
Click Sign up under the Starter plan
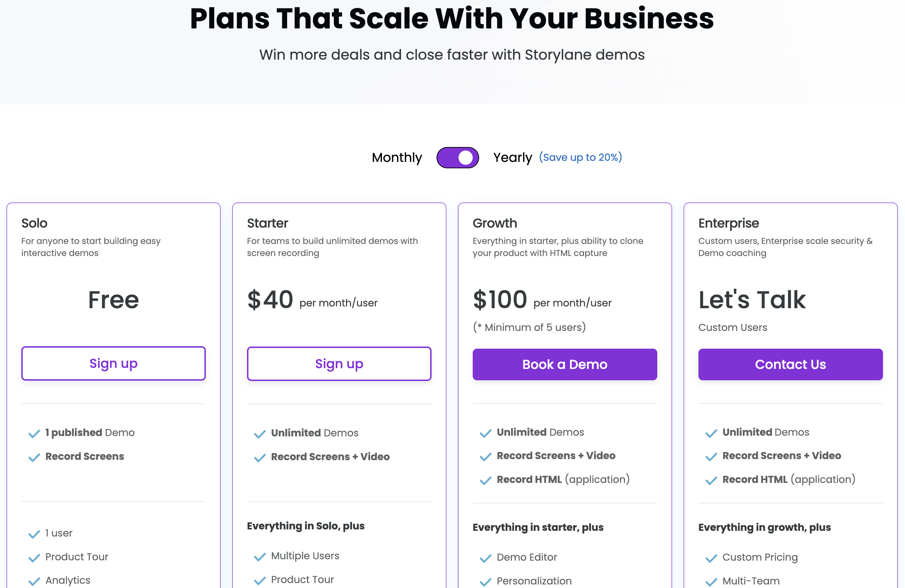339,364
